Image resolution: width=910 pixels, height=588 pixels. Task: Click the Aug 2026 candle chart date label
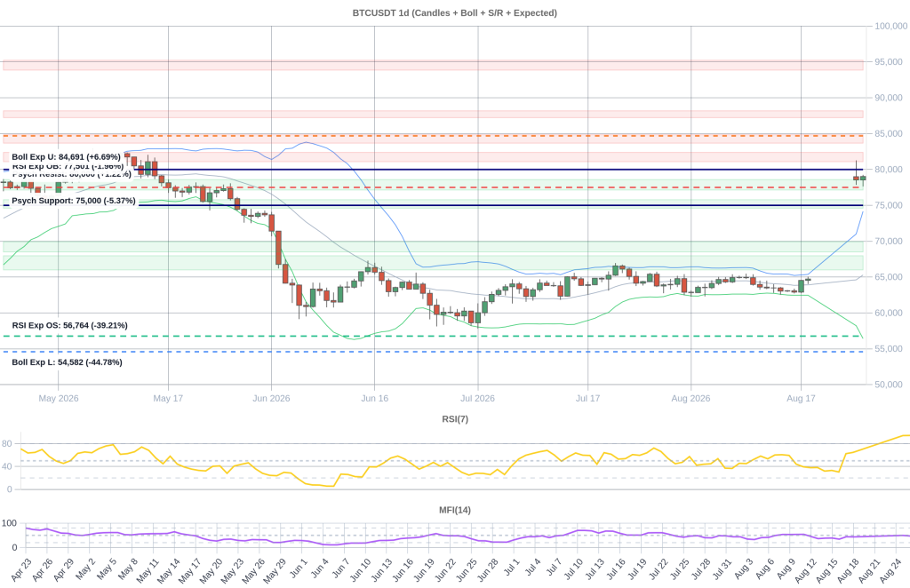(690, 399)
